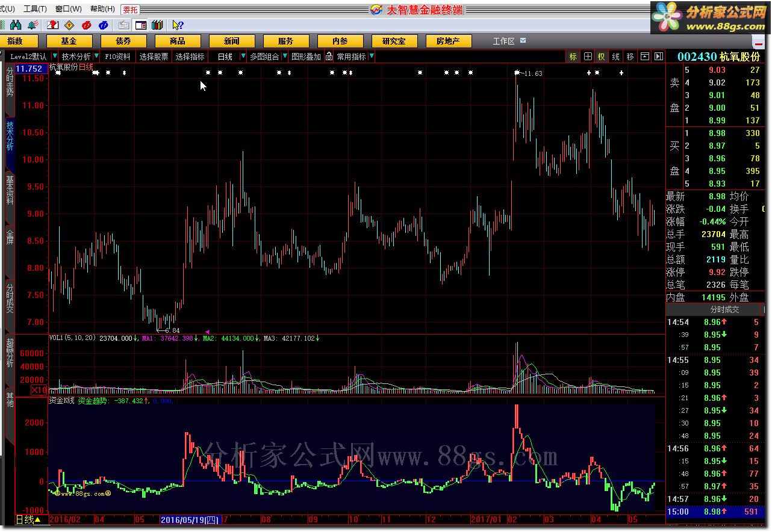Click the grey notepad toolbar icon
Image resolution: width=772 pixels, height=532 pixels.
click(123, 25)
